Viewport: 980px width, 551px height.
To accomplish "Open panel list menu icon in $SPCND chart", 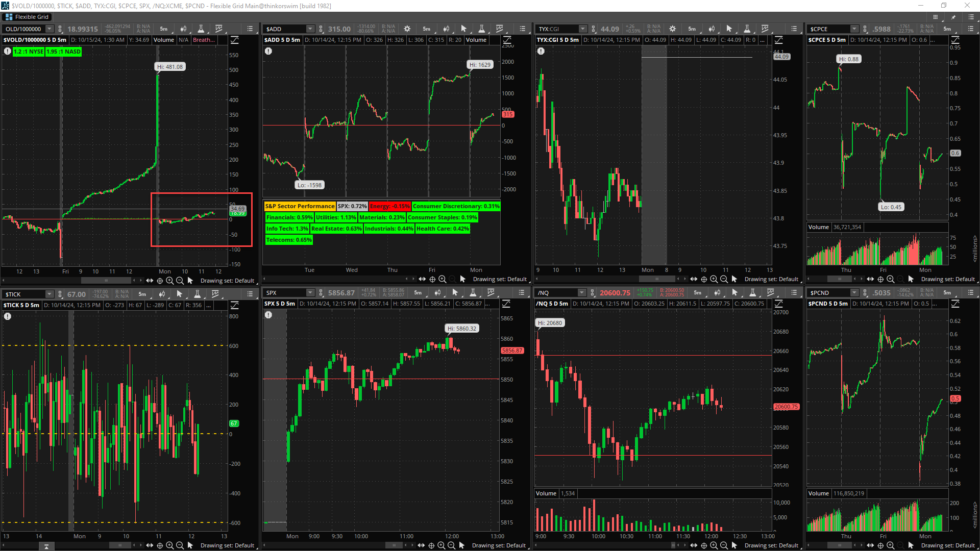I will point(970,293).
